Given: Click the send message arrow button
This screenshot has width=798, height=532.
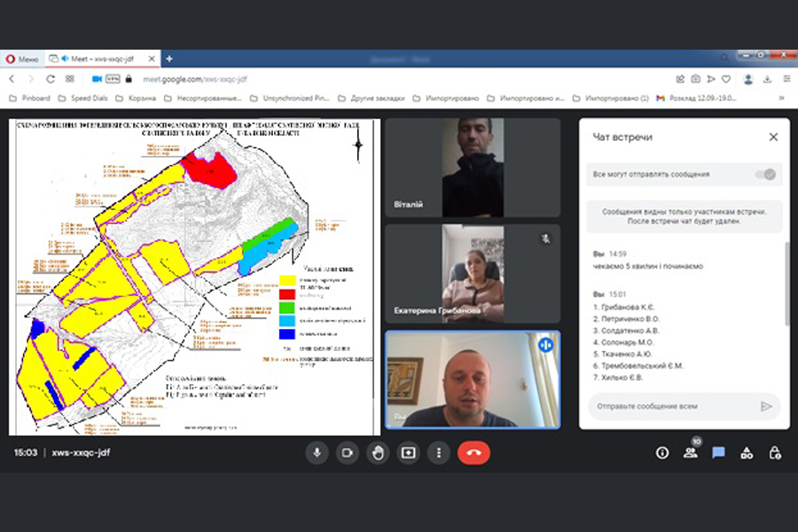Looking at the screenshot, I should point(766,406).
